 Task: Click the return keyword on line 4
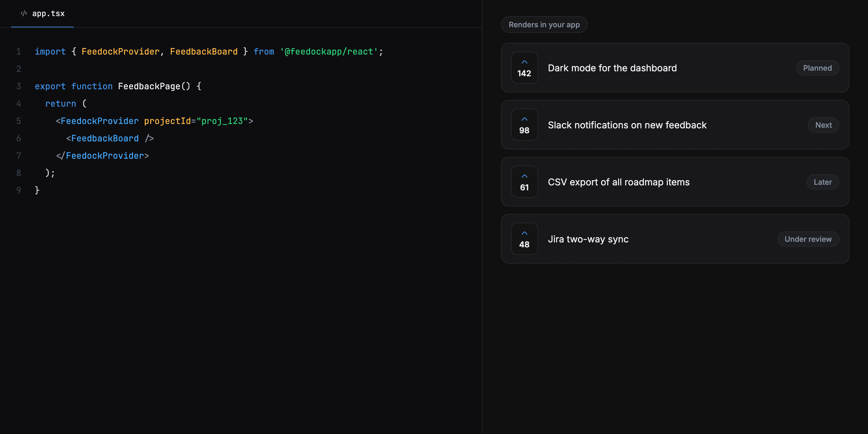(61, 104)
